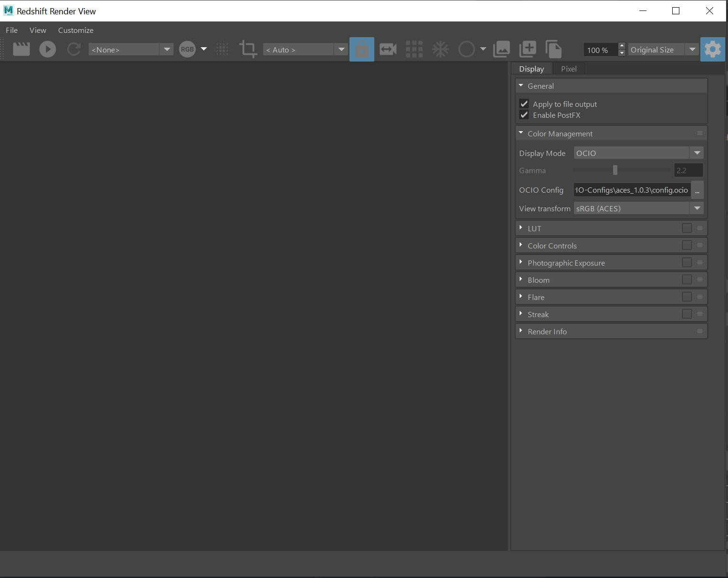Disable the Enable PostFX checkbox

[524, 115]
